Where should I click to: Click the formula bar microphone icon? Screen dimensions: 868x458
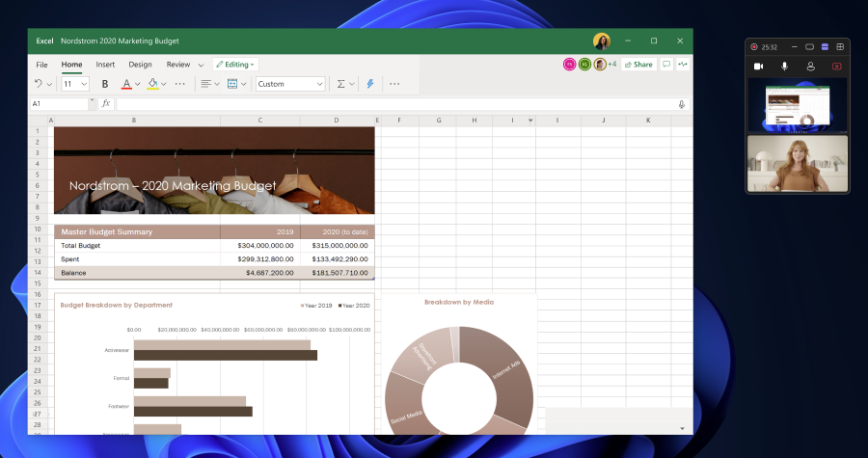pos(682,104)
